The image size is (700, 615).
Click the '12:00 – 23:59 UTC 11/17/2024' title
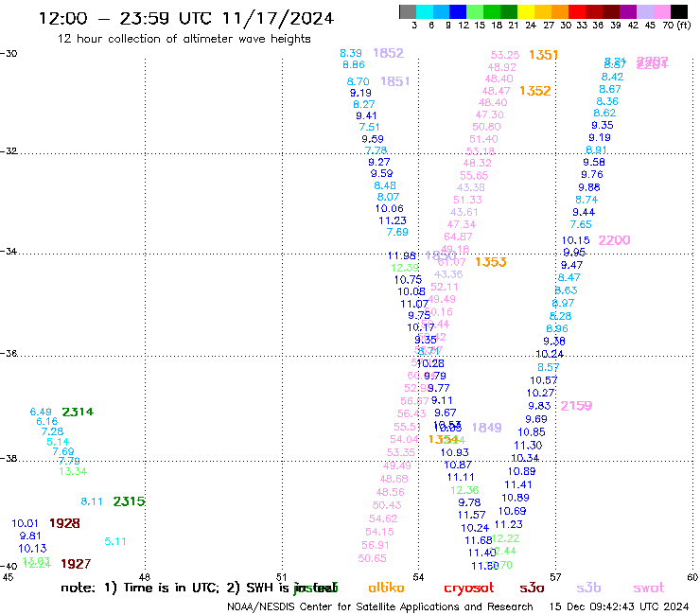click(186, 19)
